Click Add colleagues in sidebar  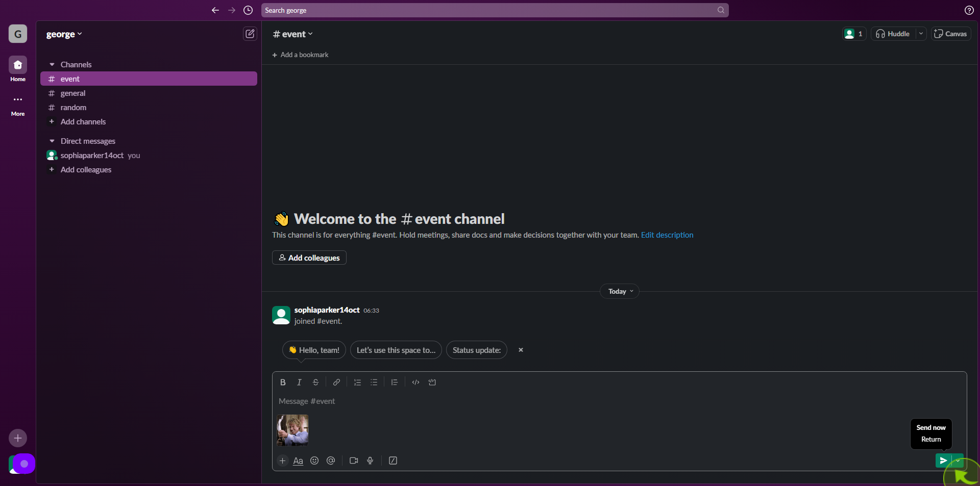(x=149, y=169)
